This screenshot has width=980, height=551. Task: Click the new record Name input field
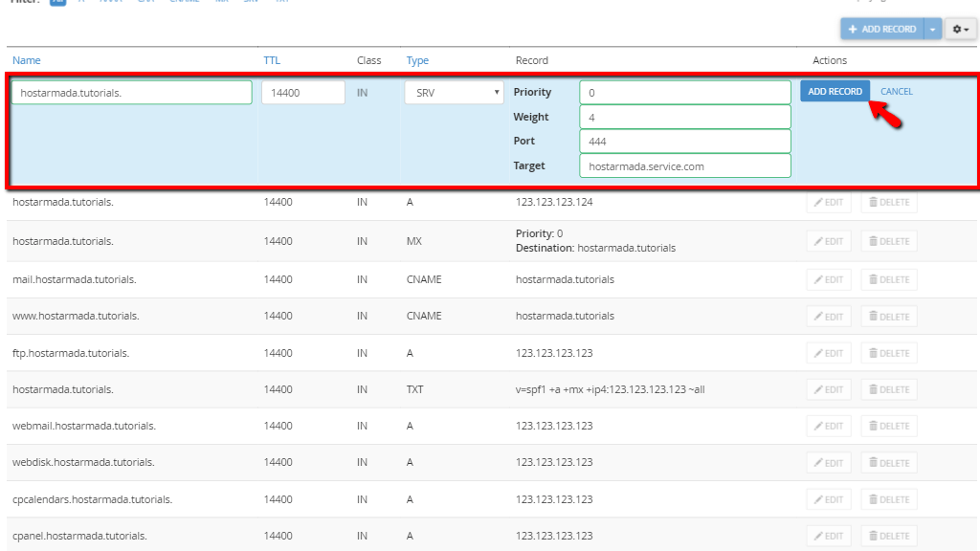click(x=132, y=93)
